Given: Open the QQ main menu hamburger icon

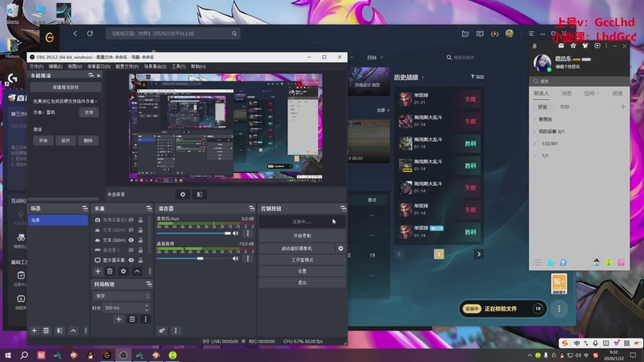Looking at the screenshot, I should 537,262.
